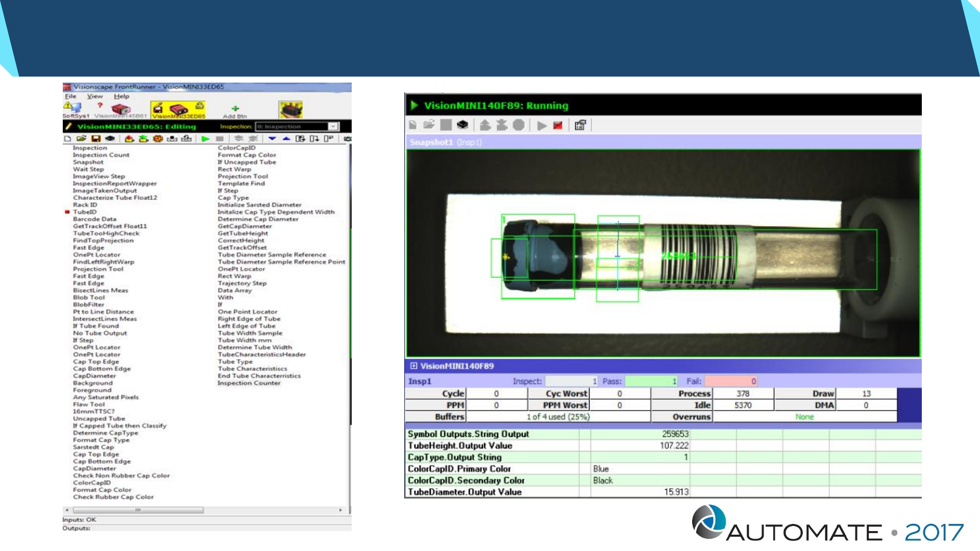Click the Snapshot1 tube image view
The image size is (980, 551).
663,253
